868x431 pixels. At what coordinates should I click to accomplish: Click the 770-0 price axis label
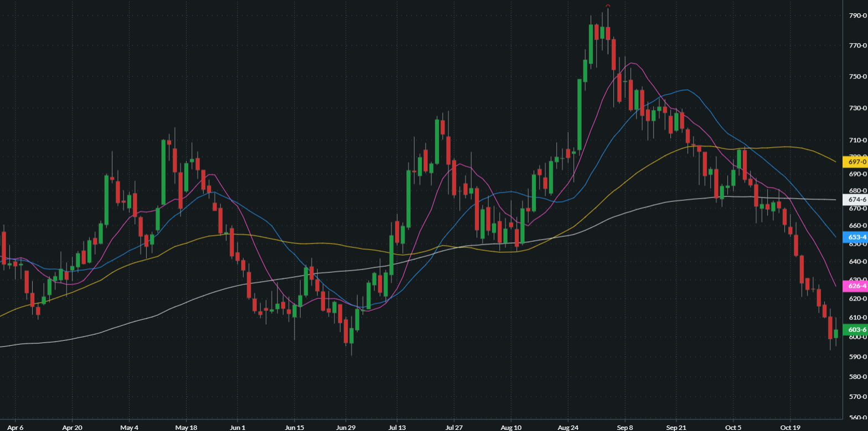coord(857,45)
